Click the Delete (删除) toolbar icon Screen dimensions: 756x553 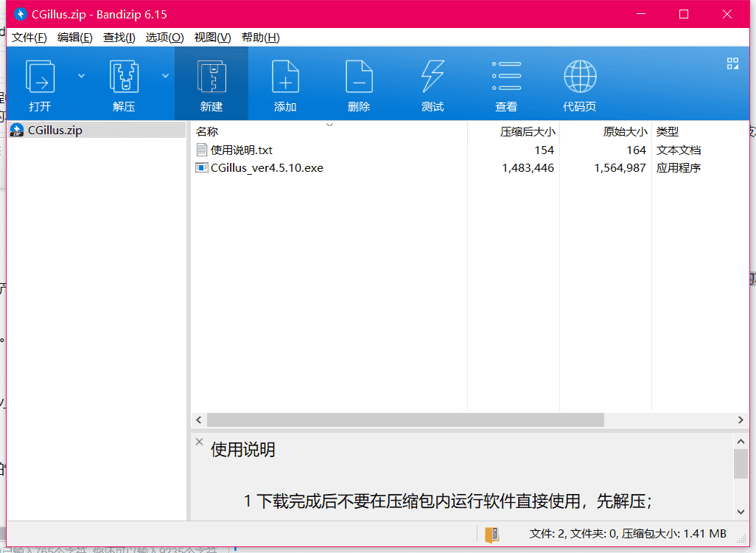(359, 76)
